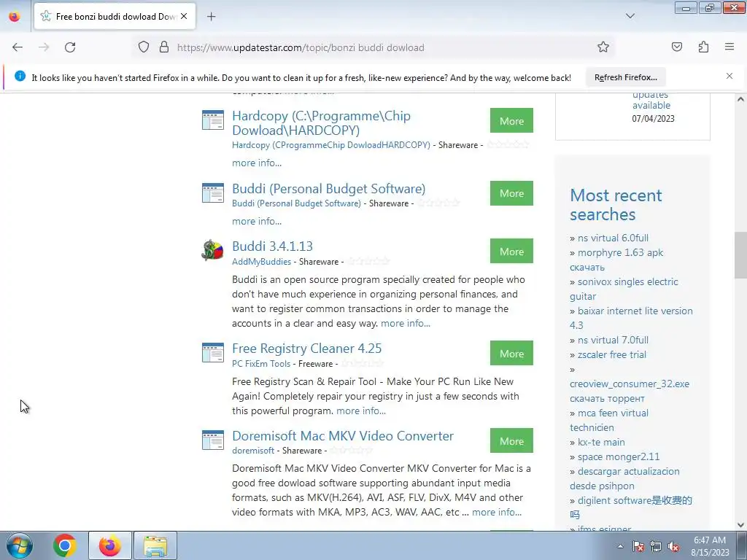747x560 pixels.
Task: Click the network tray icon
Action: coord(656,547)
